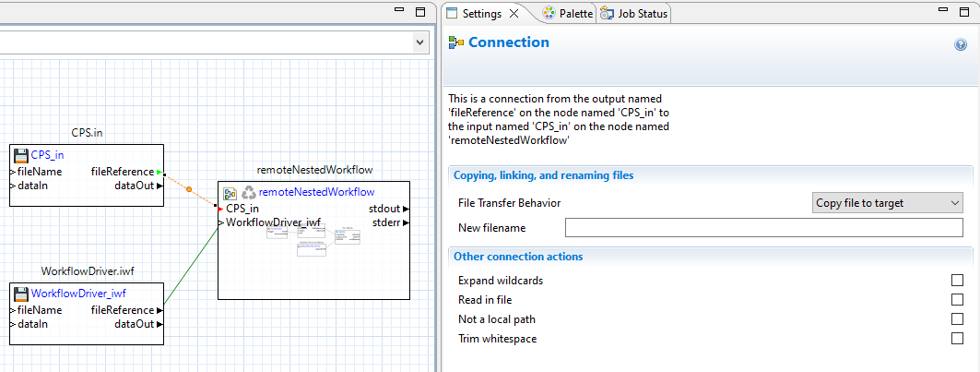Click the dataOut output port on CPS_in
This screenshot has height=372, width=980.
[x=160, y=186]
